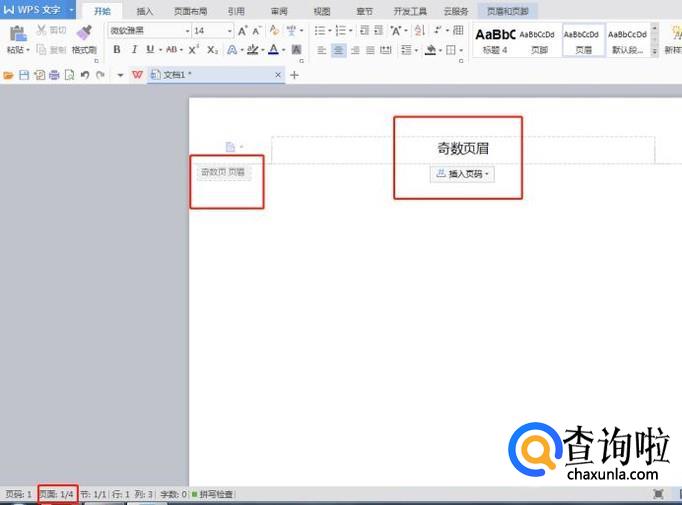Click the Format Painter brush icon
This screenshot has width=682, height=505.
pos(83,34)
